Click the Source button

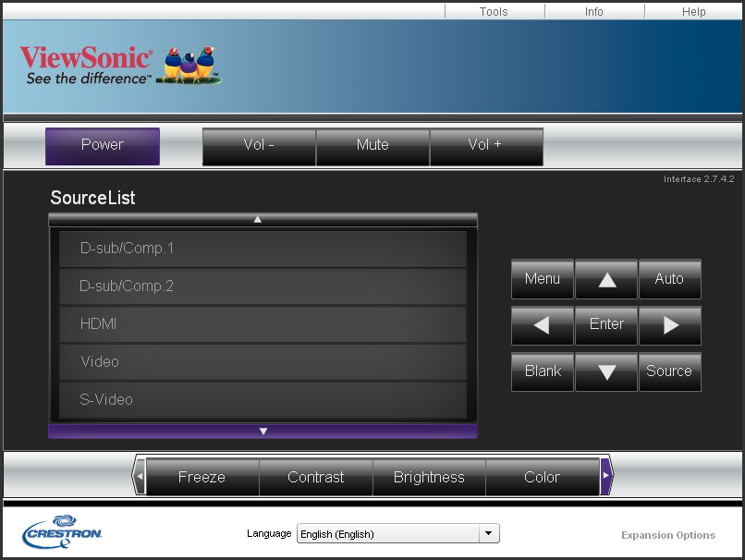(670, 371)
